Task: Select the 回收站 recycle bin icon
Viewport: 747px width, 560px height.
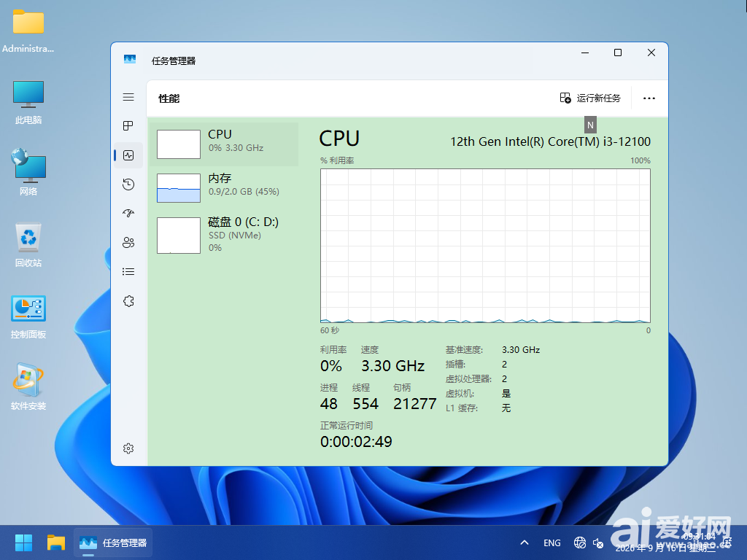Action: (28, 245)
